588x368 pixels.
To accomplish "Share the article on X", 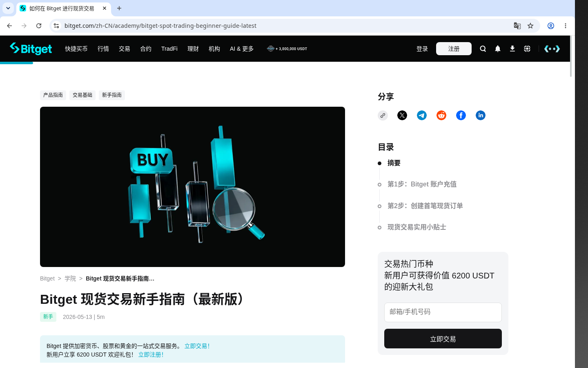I will 402,115.
